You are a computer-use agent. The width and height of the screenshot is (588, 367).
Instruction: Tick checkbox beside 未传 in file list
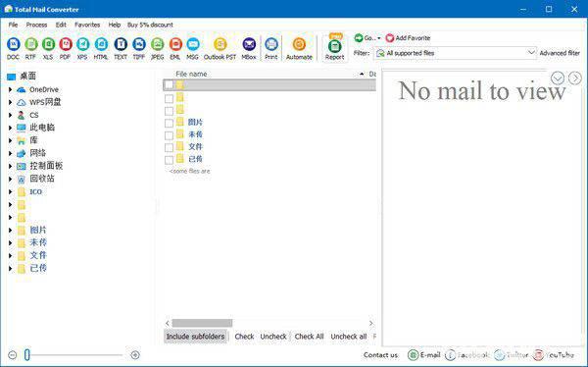pos(170,135)
